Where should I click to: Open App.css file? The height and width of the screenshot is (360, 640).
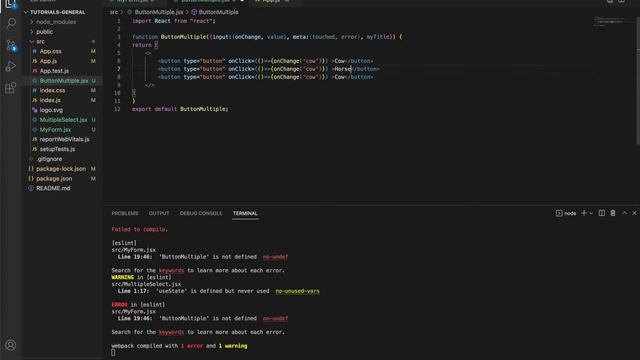click(x=51, y=51)
